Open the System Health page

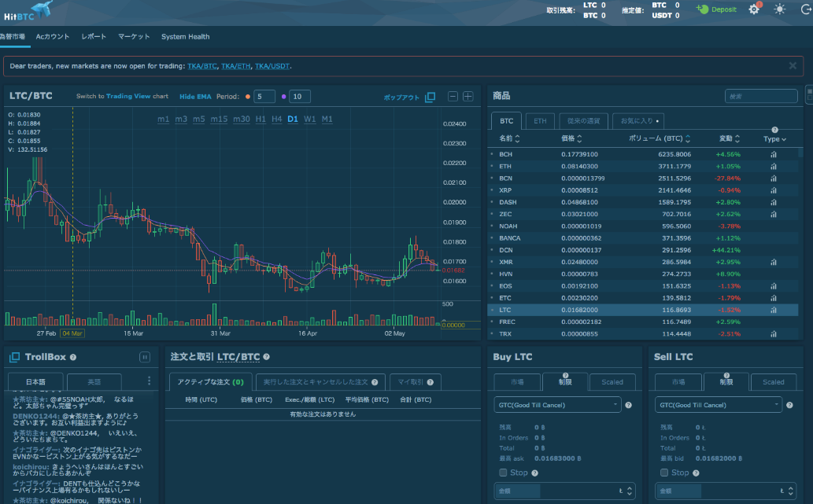click(186, 37)
